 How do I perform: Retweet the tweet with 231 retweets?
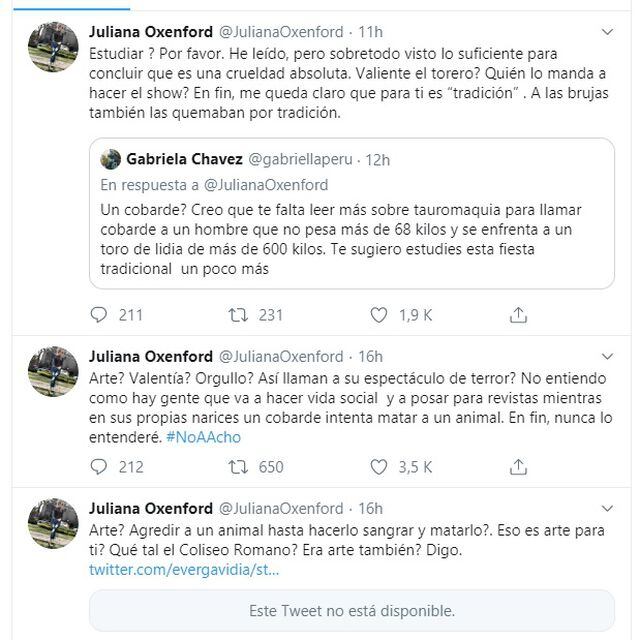[238, 315]
